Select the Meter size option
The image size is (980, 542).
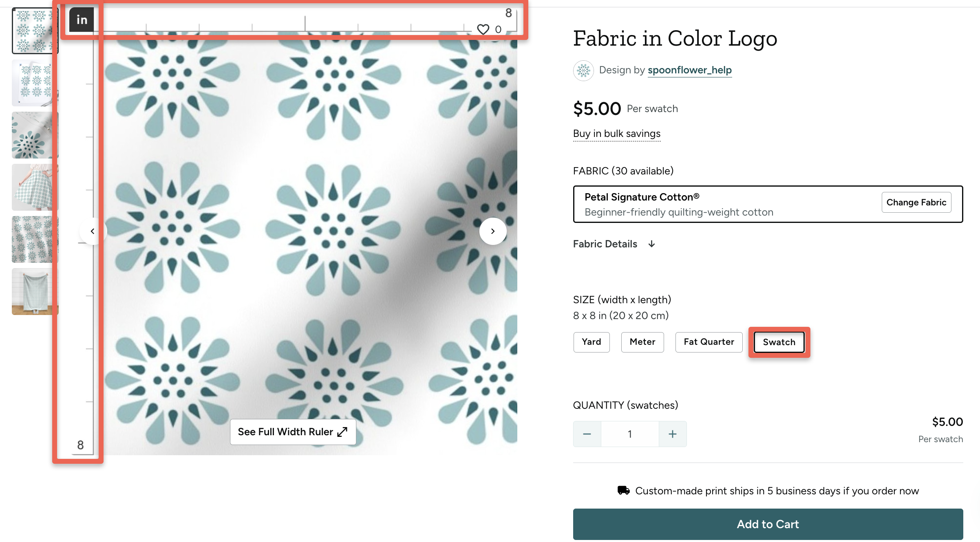tap(642, 342)
